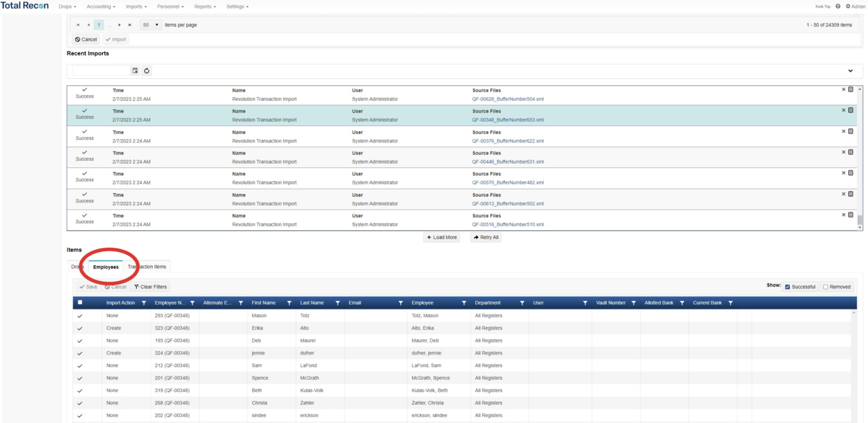View log for QF-00348_BufferNumber653.xml import
This screenshot has height=423, width=868.
coord(850,110)
